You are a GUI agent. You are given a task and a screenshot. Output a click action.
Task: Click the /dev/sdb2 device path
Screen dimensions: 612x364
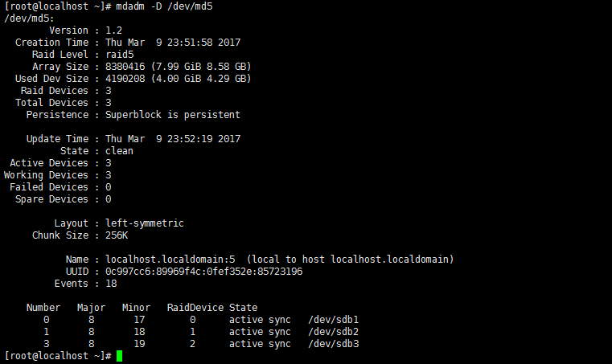point(333,332)
